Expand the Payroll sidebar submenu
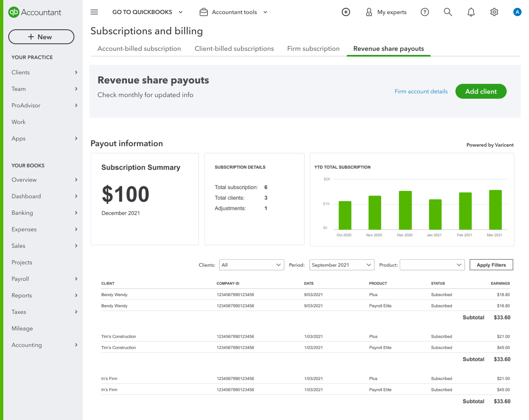This screenshot has height=420, width=529. click(76, 279)
